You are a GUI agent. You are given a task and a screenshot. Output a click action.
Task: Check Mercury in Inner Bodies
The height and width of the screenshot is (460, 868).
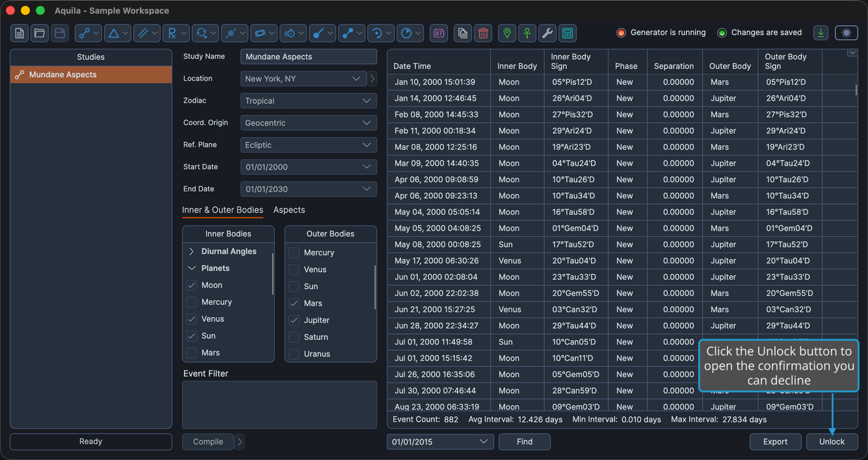(191, 302)
